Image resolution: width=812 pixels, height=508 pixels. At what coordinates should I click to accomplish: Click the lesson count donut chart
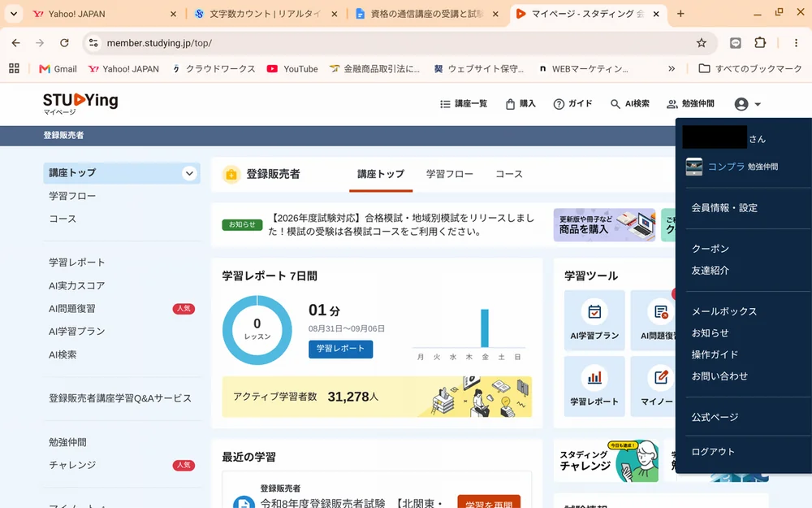click(x=257, y=330)
